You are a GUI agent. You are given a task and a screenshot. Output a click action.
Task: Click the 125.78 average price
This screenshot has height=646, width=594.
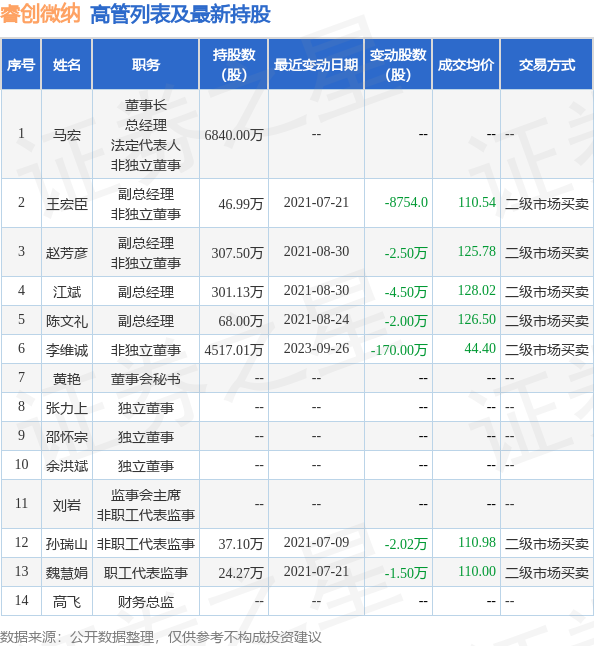[x=477, y=251]
